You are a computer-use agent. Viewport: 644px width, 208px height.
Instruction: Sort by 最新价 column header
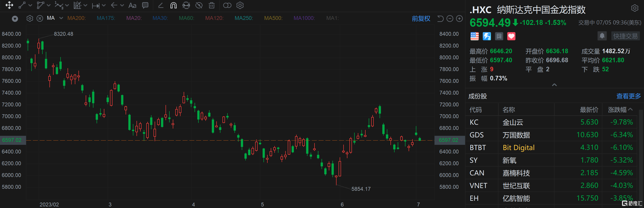589,110
